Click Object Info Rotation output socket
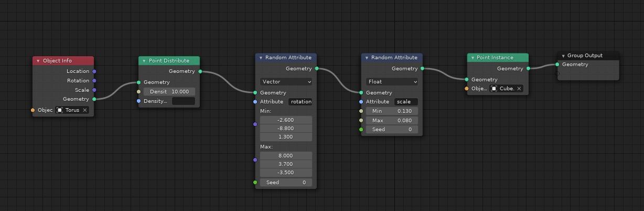Image resolution: width=644 pixels, height=211 pixels. 94,81
